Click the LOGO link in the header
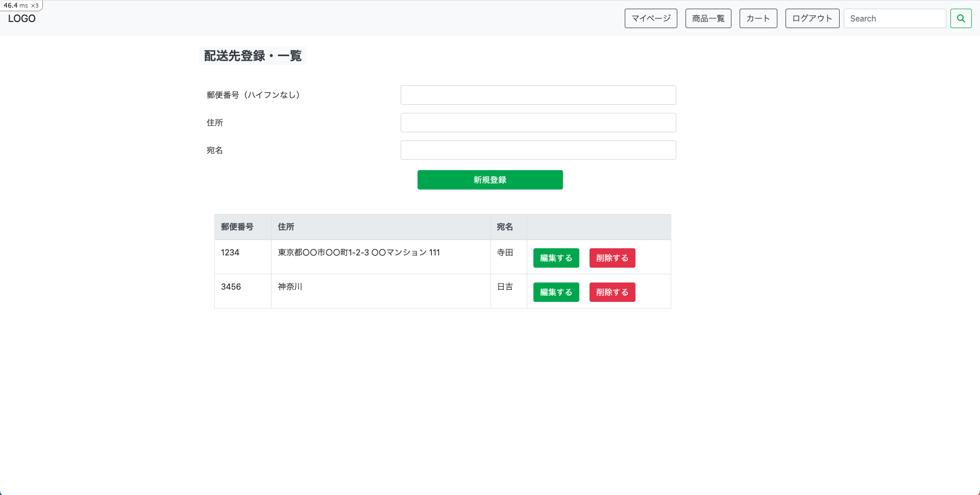 tap(22, 18)
